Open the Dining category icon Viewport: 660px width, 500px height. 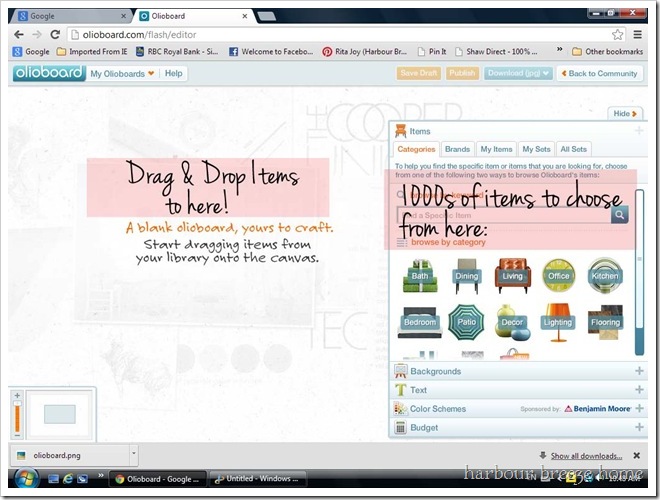point(466,276)
